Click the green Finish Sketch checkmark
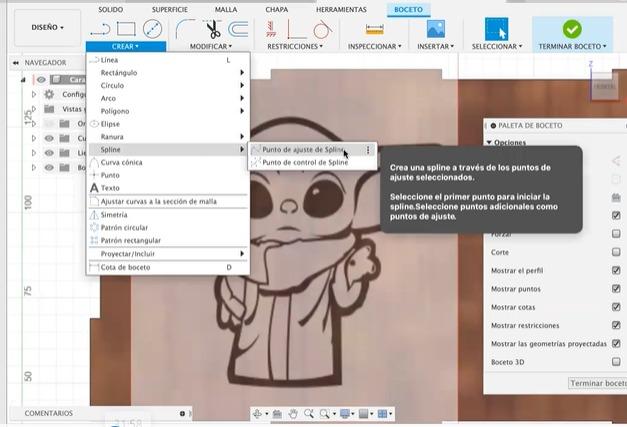This screenshot has width=627, height=427. (x=572, y=29)
